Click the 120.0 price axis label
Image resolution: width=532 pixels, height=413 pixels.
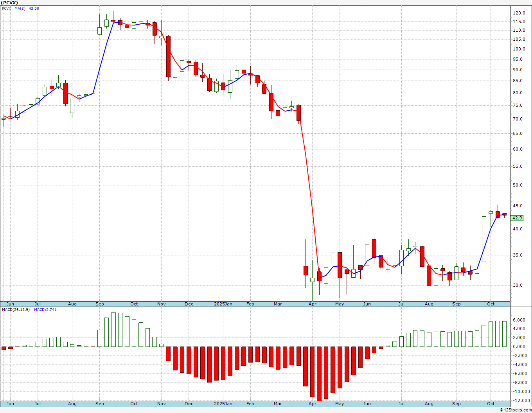(519, 13)
